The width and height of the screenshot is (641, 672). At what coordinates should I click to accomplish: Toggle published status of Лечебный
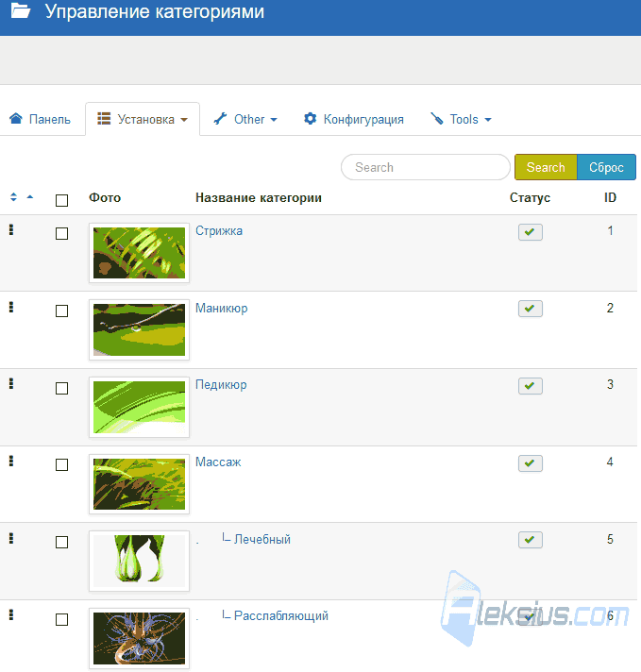(530, 540)
